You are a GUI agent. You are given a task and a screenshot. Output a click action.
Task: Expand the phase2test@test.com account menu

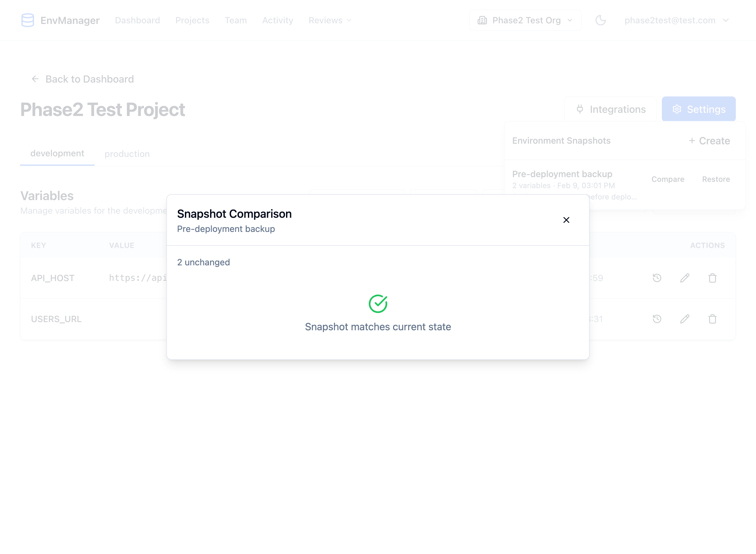pos(676,20)
